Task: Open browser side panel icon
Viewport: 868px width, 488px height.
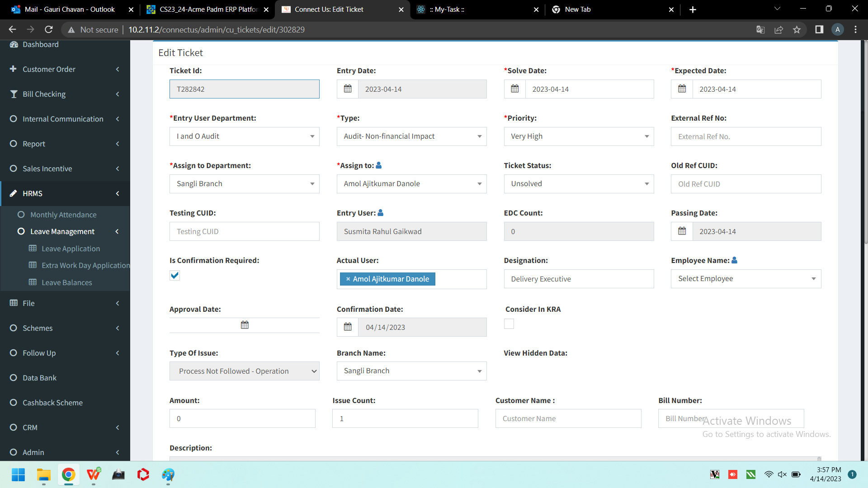Action: tap(819, 29)
